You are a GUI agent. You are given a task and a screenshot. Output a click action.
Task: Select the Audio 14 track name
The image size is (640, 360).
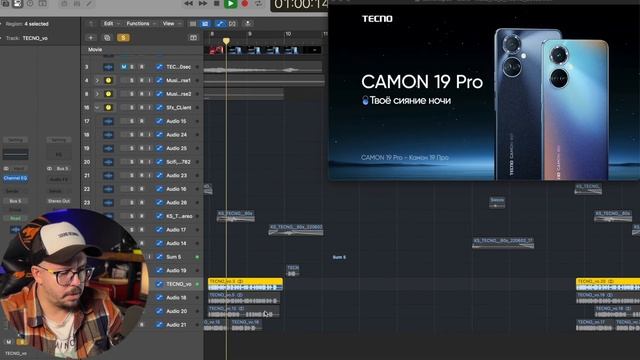176,243
